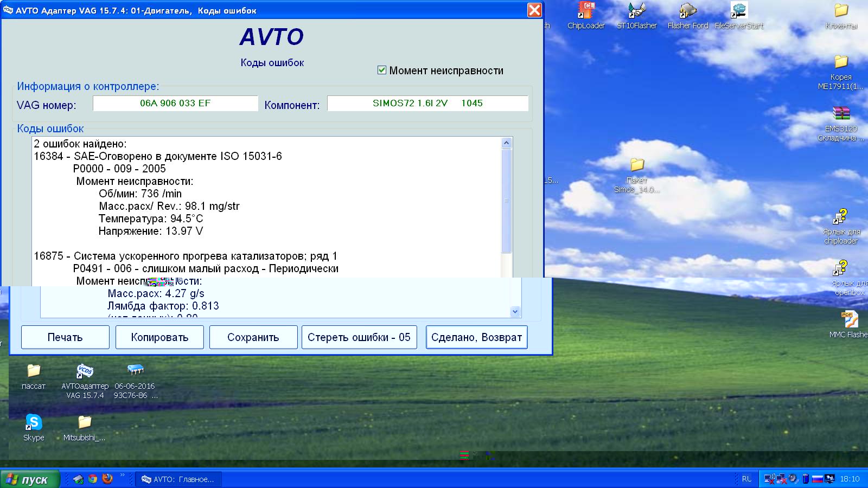The height and width of the screenshot is (488, 868).
Task: Click the VAG номер field
Action: [x=175, y=103]
